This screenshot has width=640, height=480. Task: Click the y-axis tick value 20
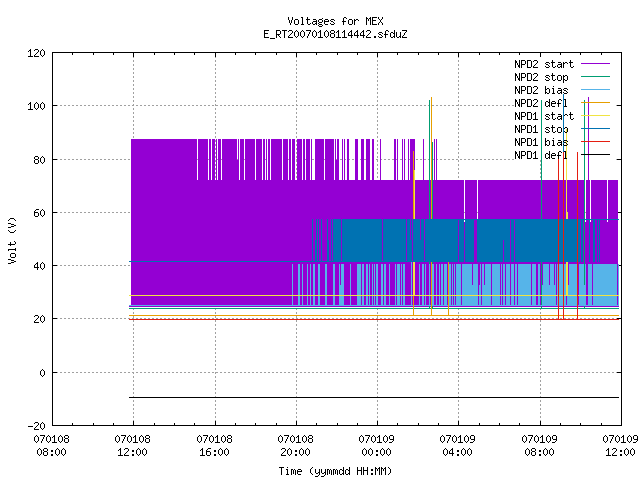point(39,319)
